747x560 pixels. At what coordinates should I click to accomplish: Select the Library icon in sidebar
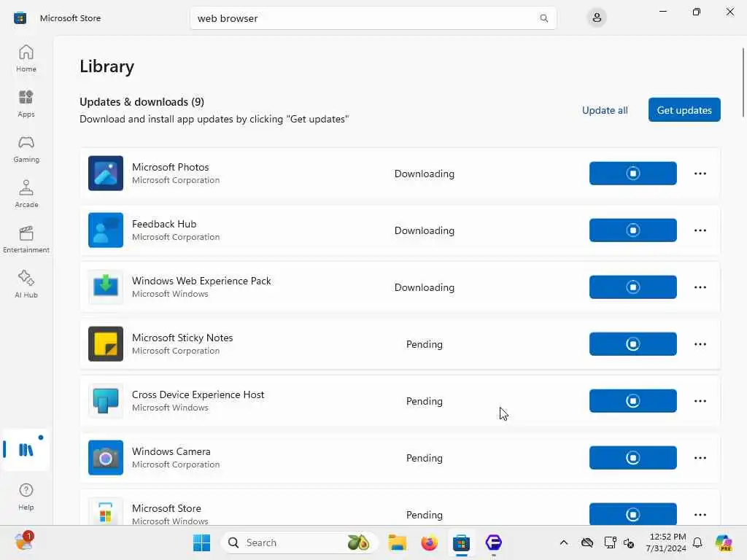coord(26,449)
